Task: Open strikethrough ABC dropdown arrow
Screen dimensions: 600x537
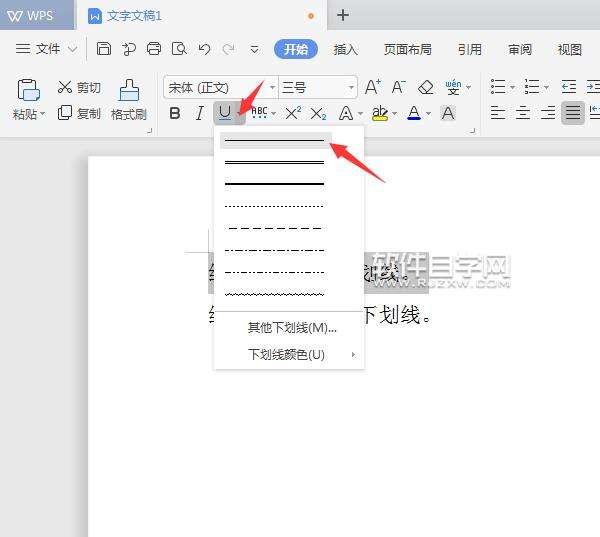Action: (x=273, y=114)
